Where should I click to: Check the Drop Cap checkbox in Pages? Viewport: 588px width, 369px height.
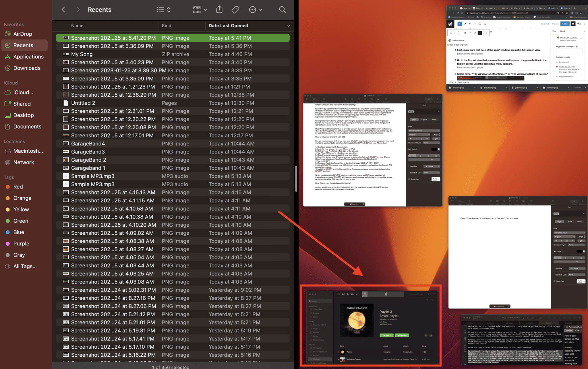pyautogui.click(x=409, y=179)
